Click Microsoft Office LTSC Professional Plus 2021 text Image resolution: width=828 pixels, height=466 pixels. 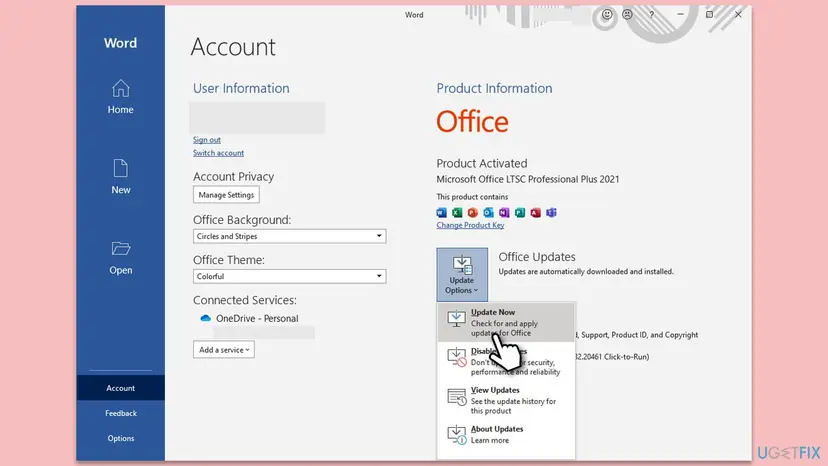click(x=528, y=179)
